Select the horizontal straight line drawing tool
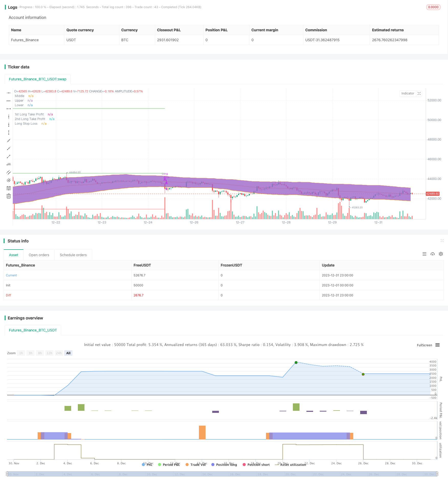The width and height of the screenshot is (448, 484). tap(9, 93)
